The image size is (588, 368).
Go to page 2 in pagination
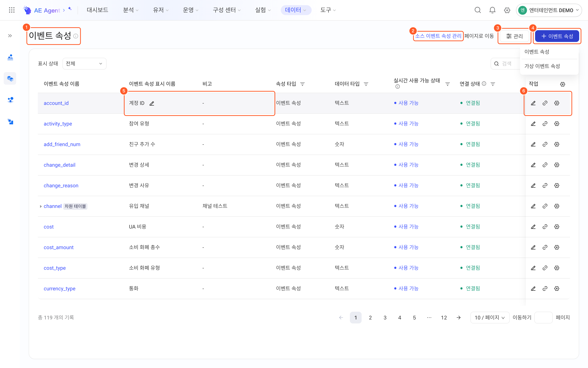(x=370, y=318)
